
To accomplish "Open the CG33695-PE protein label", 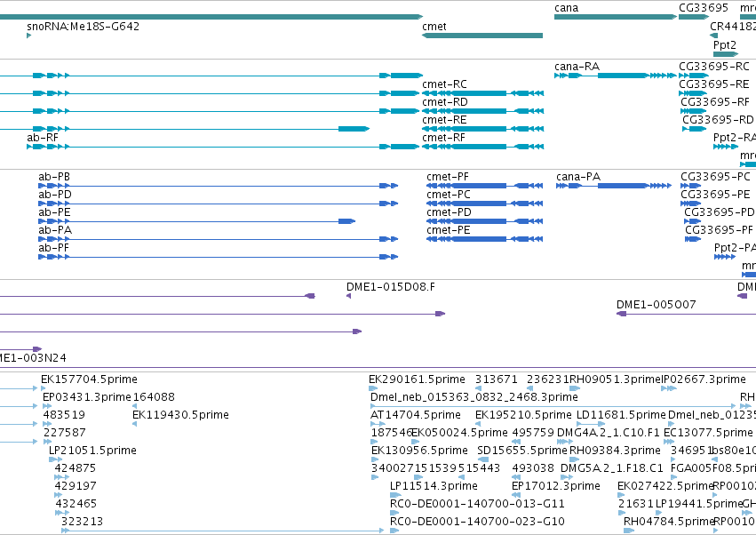I will point(715,195).
